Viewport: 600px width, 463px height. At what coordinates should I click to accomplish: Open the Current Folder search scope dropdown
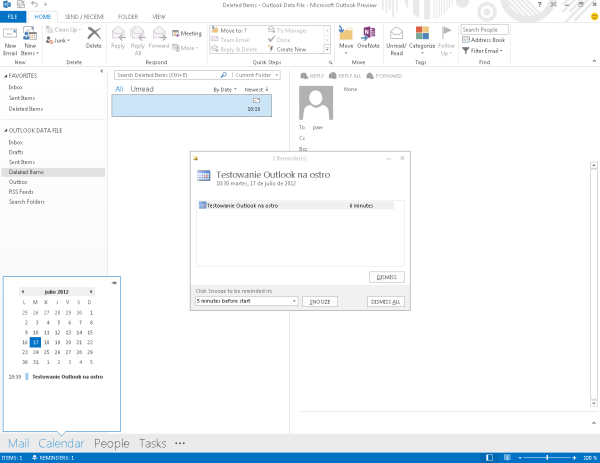256,75
